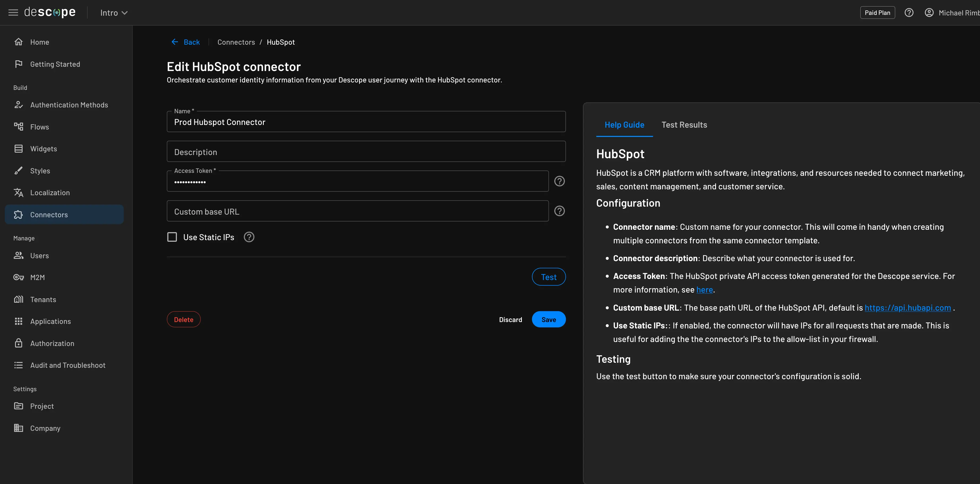Open the navigation hamburger menu
This screenshot has width=980, height=484.
(12, 12)
